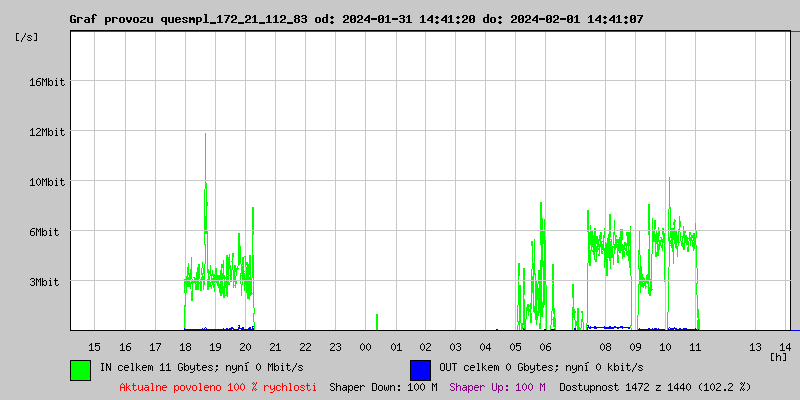Click the 00 midnight mark on x-axis
Viewport: 800px width, 400px height.
(x=365, y=346)
